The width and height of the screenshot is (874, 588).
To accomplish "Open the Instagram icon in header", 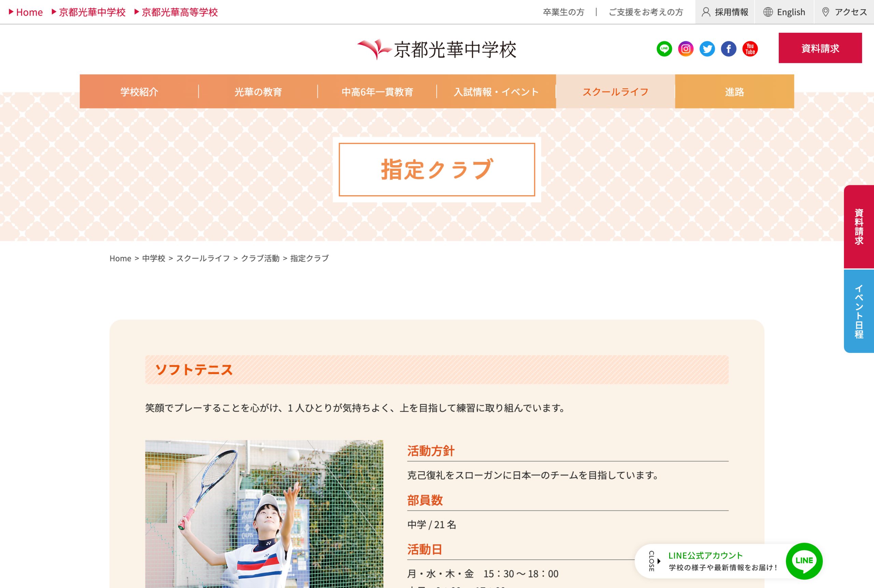I will pyautogui.click(x=686, y=49).
